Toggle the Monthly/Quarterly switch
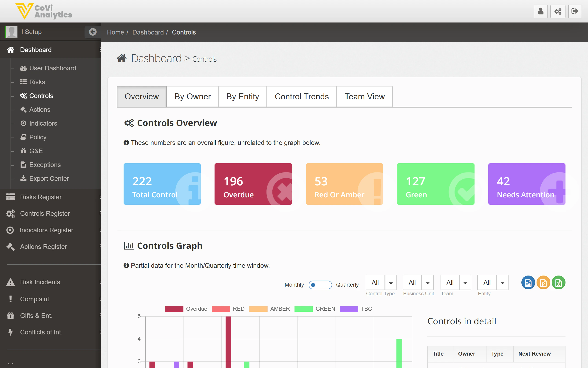The image size is (588, 368). 320,285
